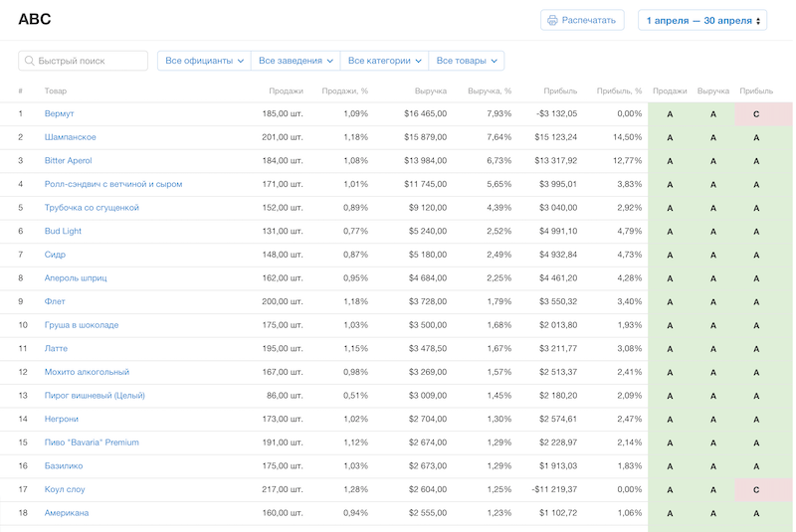Image resolution: width=796 pixels, height=532 pixels.
Task: Open the Все заведения filter dropdown
Action: point(296,61)
